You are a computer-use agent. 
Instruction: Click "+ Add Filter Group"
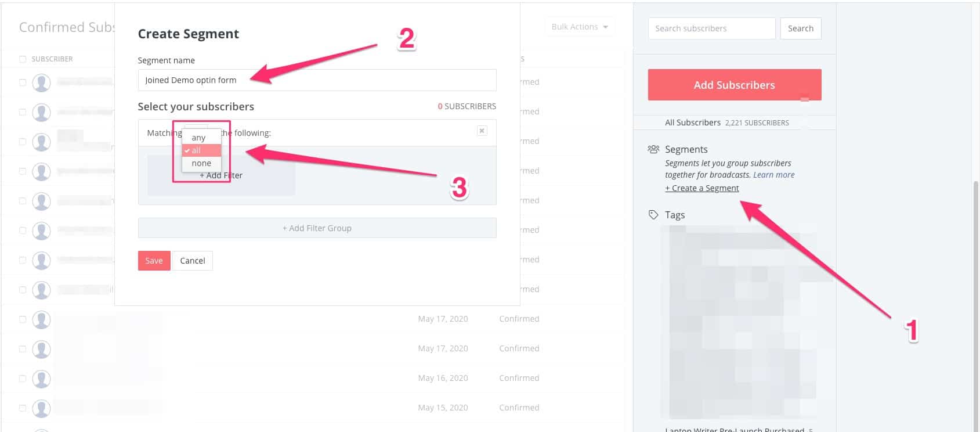317,228
